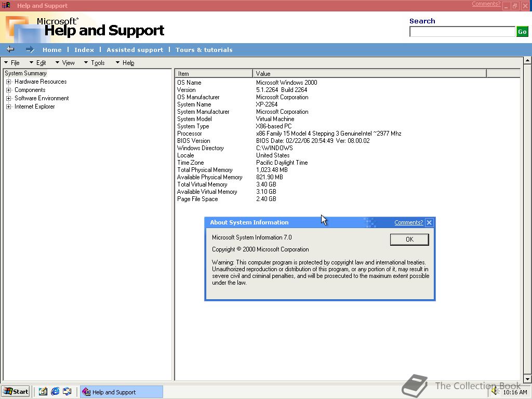Image resolution: width=532 pixels, height=399 pixels.
Task: Click the green Go search button
Action: coord(522,32)
